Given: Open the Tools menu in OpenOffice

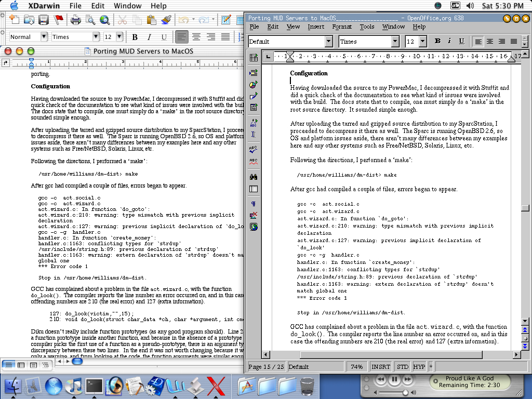Looking at the screenshot, I should pos(367,26).
